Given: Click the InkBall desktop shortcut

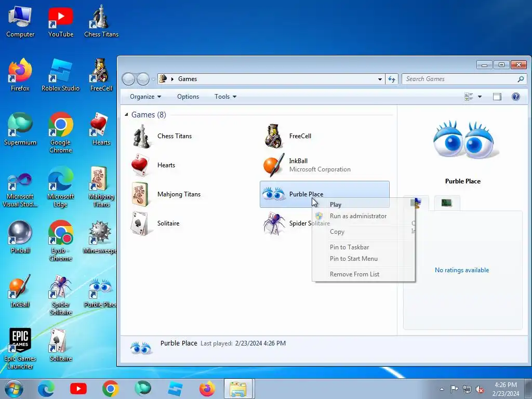Looking at the screenshot, I should (20, 291).
